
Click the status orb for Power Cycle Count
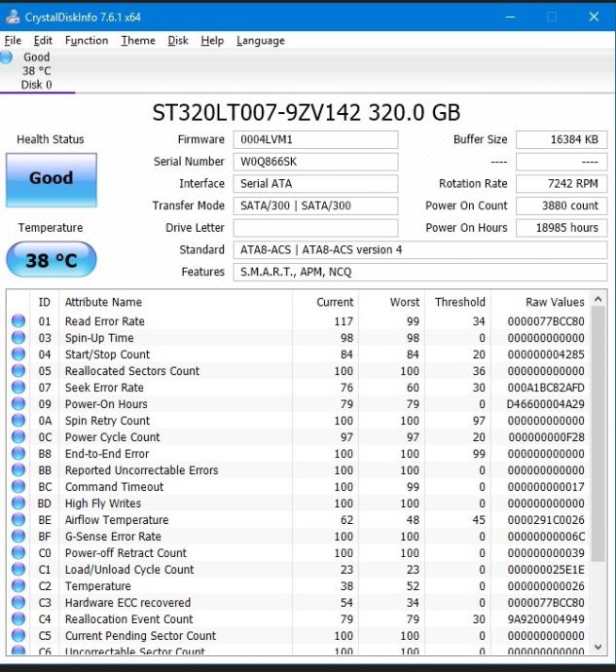pos(18,436)
